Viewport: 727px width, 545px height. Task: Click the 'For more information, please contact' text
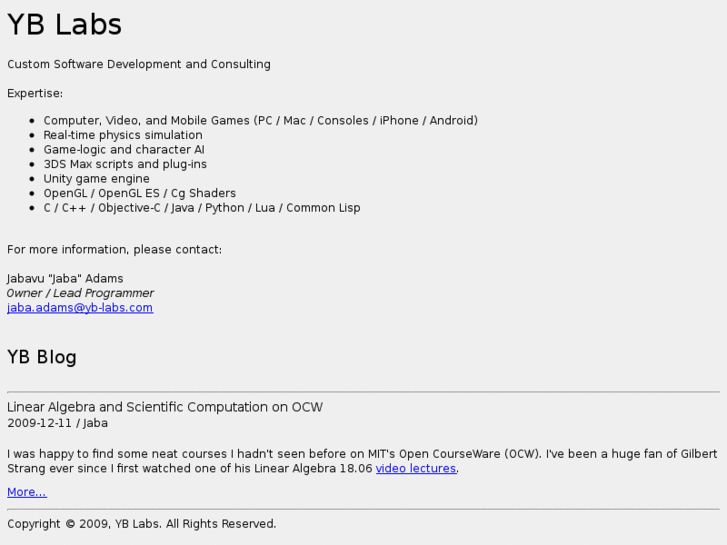(x=115, y=249)
